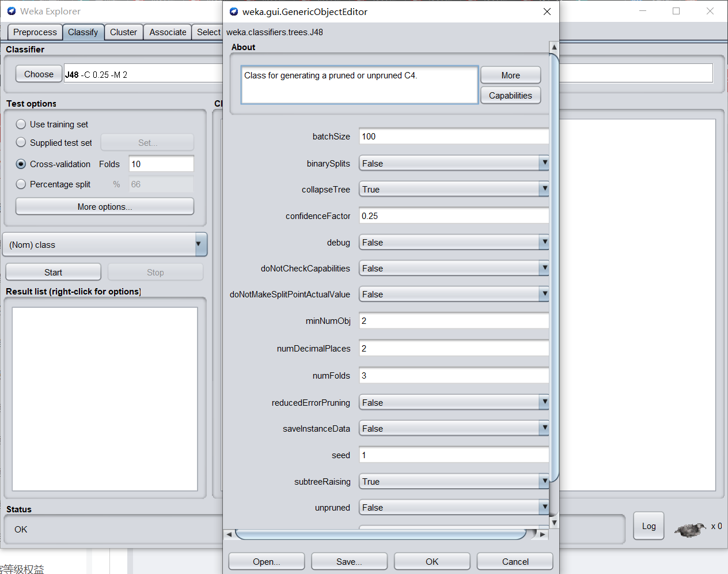Switch to the Cluster tab
The height and width of the screenshot is (574, 728).
123,32
